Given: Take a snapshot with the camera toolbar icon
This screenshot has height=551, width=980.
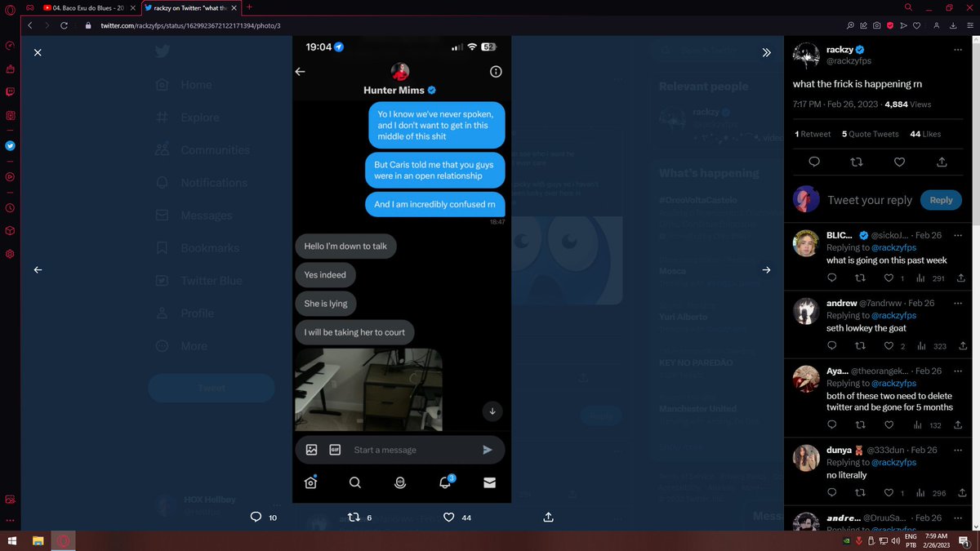Looking at the screenshot, I should click(876, 25).
